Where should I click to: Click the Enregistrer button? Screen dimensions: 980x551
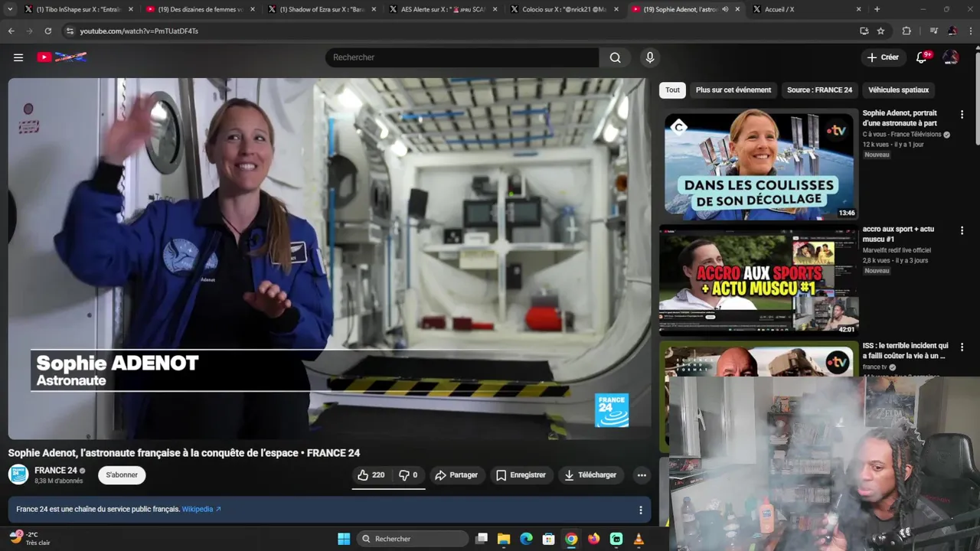pos(521,475)
